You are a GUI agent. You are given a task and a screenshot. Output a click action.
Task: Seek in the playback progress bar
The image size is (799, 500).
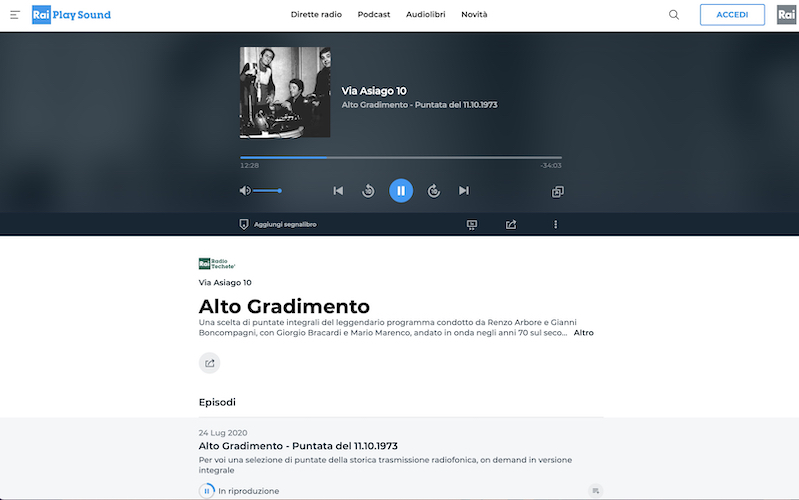[401, 157]
